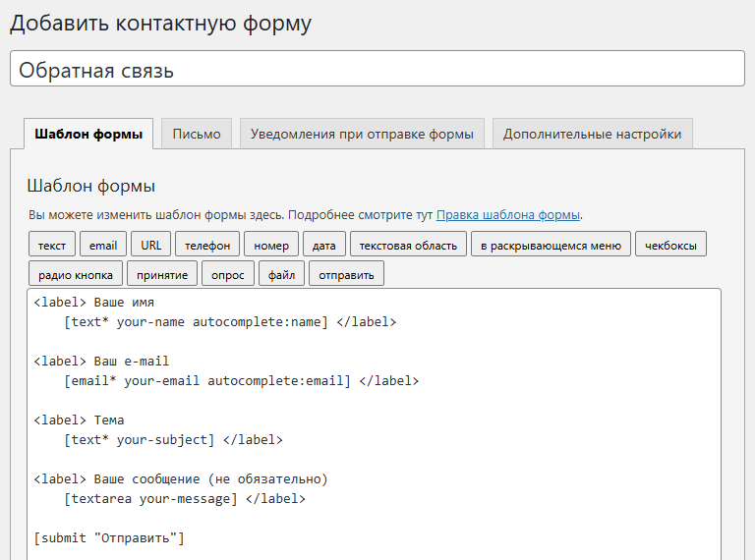The height and width of the screenshot is (560, 755).
Task: Click the line '[text* your-name autocomplete:name]' in editor
Action: coord(230,322)
